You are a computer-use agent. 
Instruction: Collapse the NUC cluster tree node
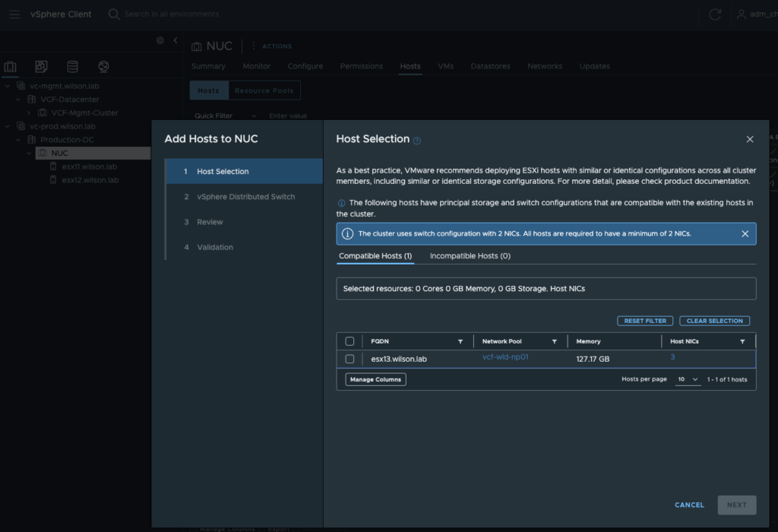[29, 153]
